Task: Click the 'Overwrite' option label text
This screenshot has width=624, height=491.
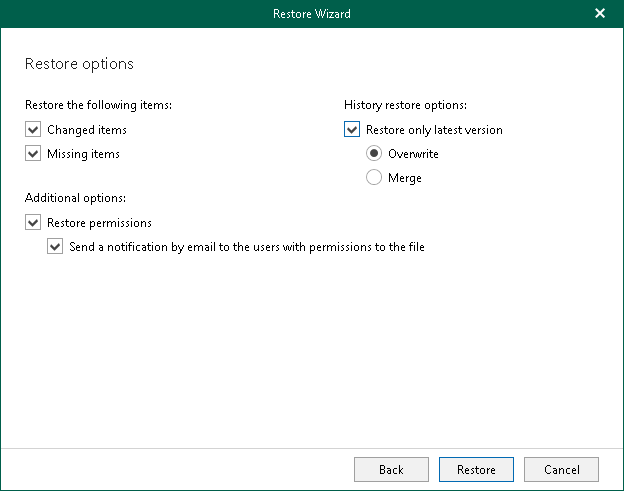Action: point(413,154)
